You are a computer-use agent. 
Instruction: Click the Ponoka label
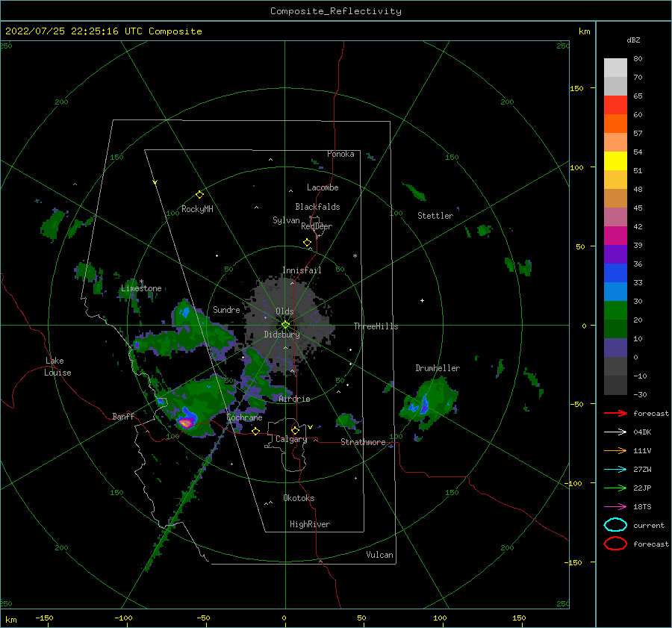[x=340, y=154]
